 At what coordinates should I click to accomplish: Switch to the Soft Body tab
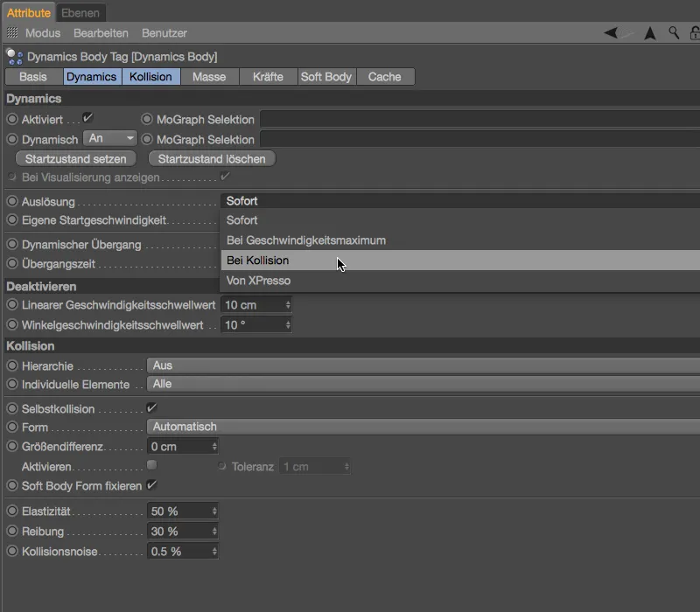pos(325,77)
